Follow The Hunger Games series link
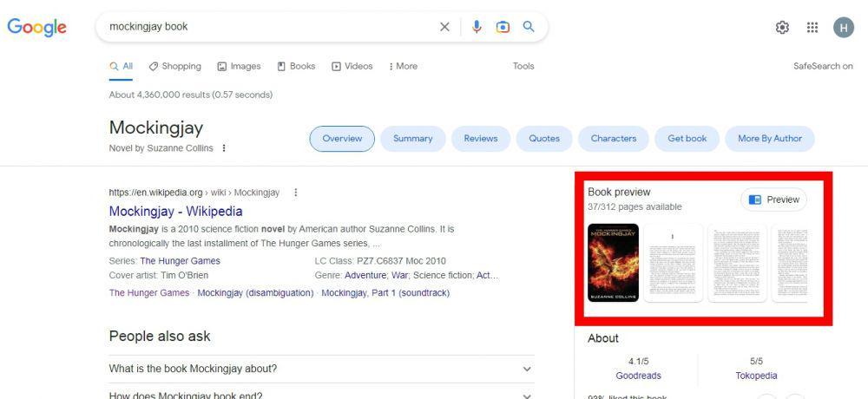This screenshot has width=868, height=399. (x=180, y=261)
